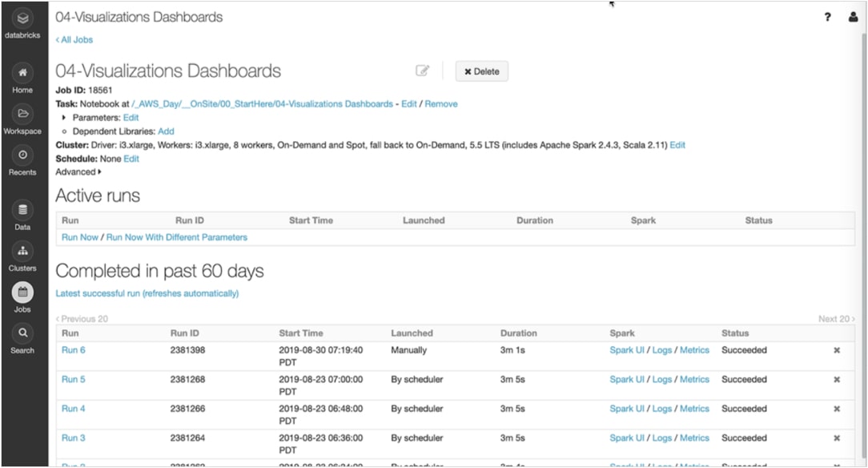Open Run 6 details
Viewport: 868px width, 468px height.
tap(73, 350)
